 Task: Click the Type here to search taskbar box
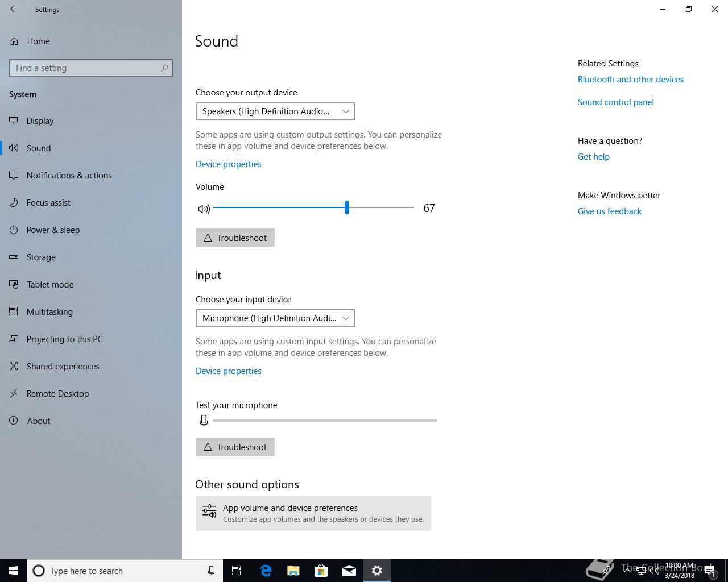pos(125,571)
